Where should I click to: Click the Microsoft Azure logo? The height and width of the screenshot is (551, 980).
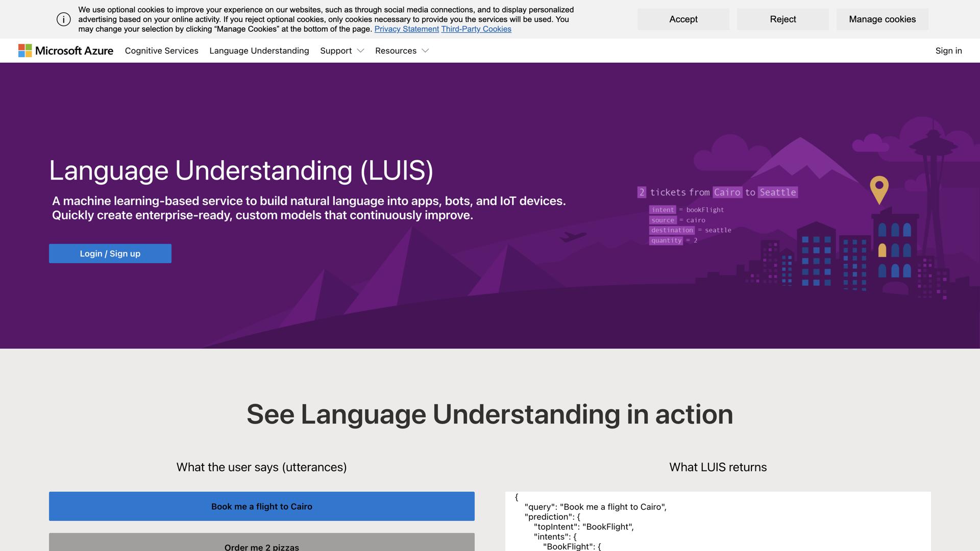(65, 51)
